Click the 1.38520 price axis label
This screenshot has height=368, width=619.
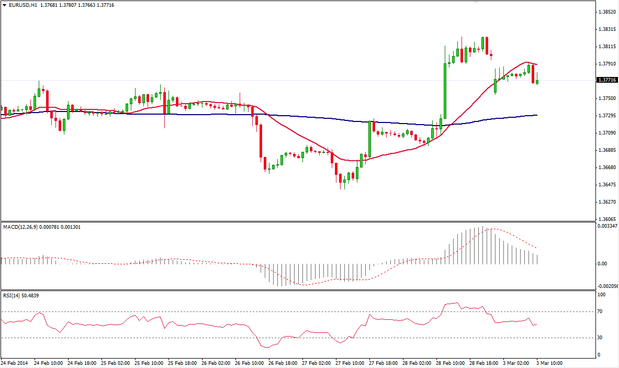click(607, 12)
